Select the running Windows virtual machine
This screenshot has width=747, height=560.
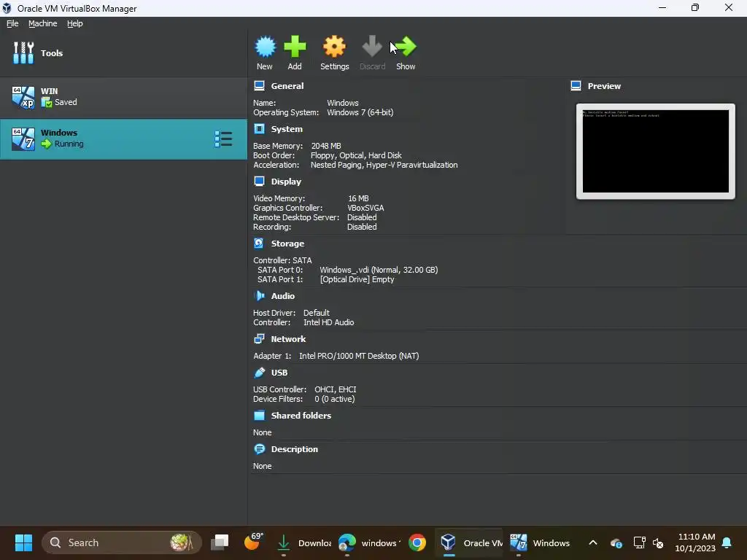click(x=124, y=139)
